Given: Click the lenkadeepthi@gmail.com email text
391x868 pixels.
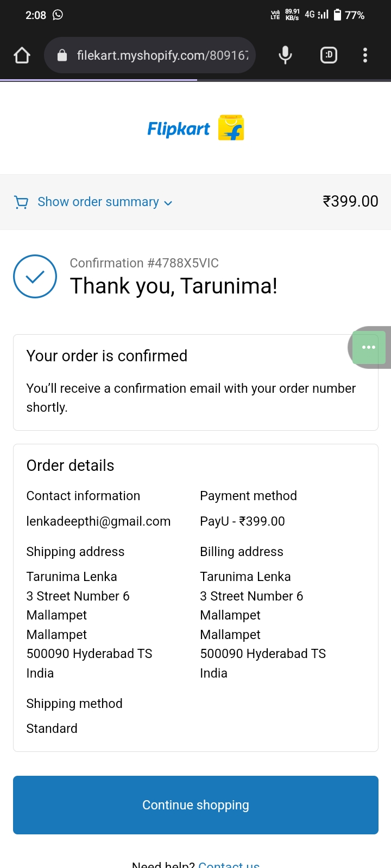Looking at the screenshot, I should [x=98, y=521].
